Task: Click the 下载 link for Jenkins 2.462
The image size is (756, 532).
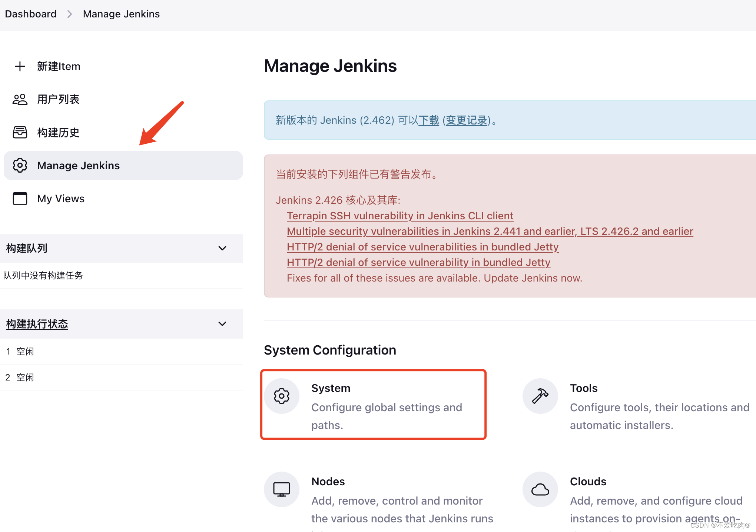Action: 429,120
